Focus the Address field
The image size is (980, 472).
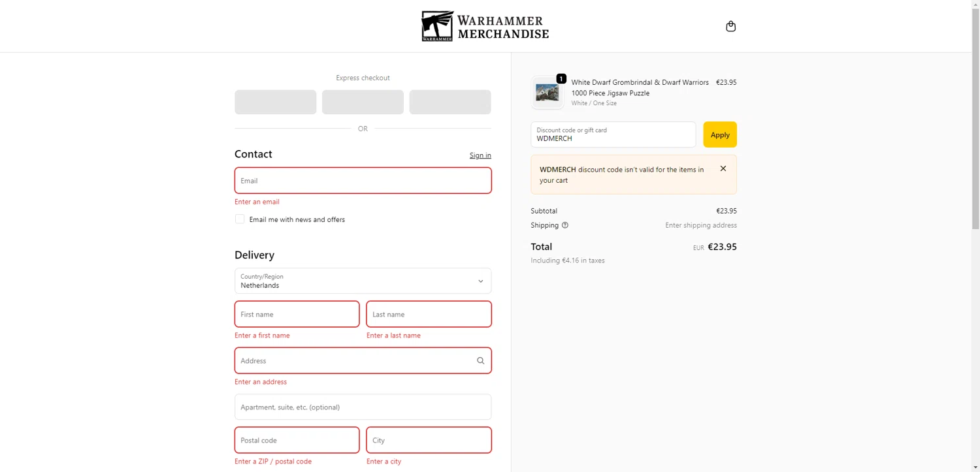(x=363, y=360)
